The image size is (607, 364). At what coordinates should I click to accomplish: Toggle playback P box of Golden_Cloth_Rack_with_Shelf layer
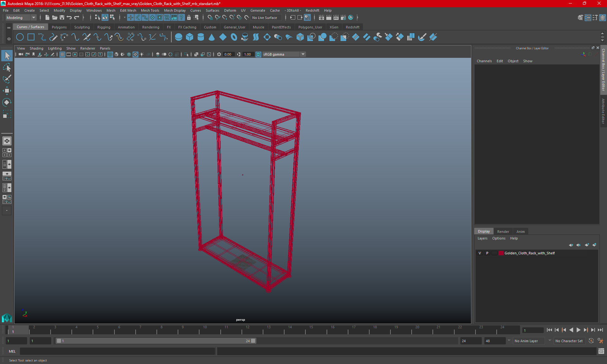click(487, 253)
